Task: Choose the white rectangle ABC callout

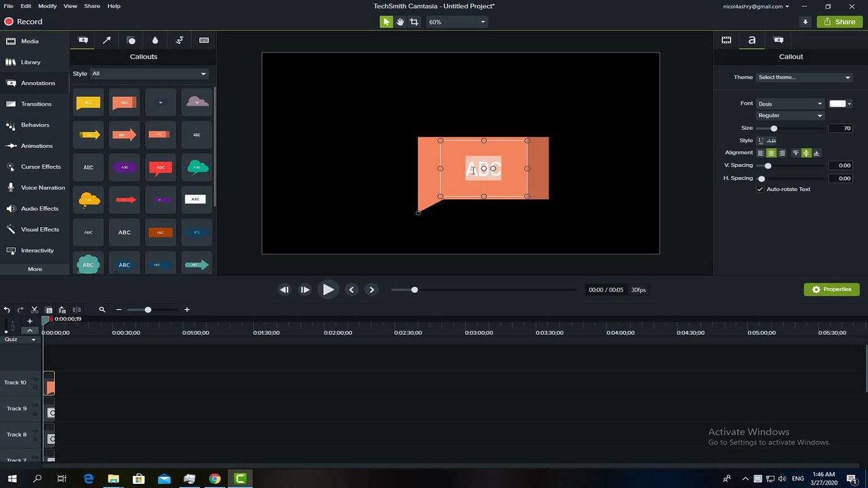Action: (x=195, y=199)
